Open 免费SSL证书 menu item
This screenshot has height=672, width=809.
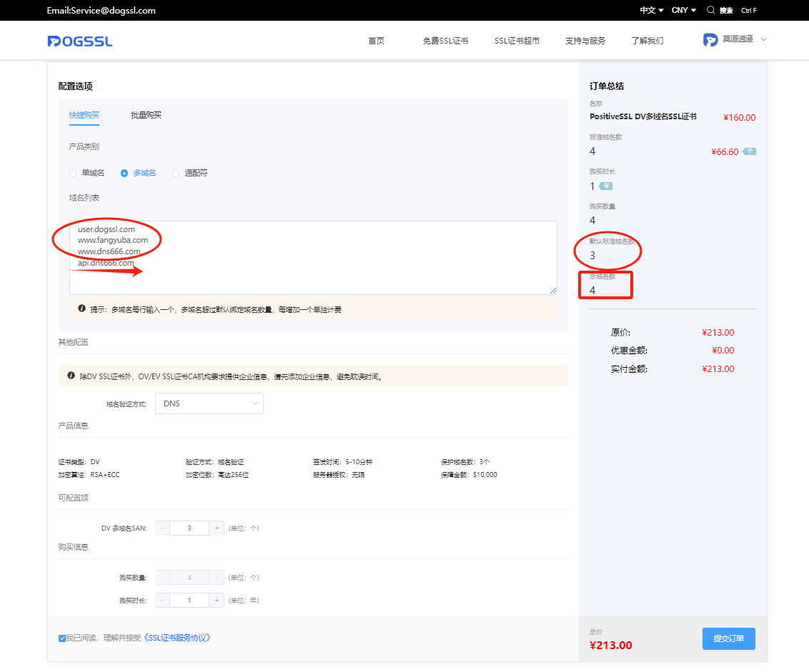pos(445,41)
